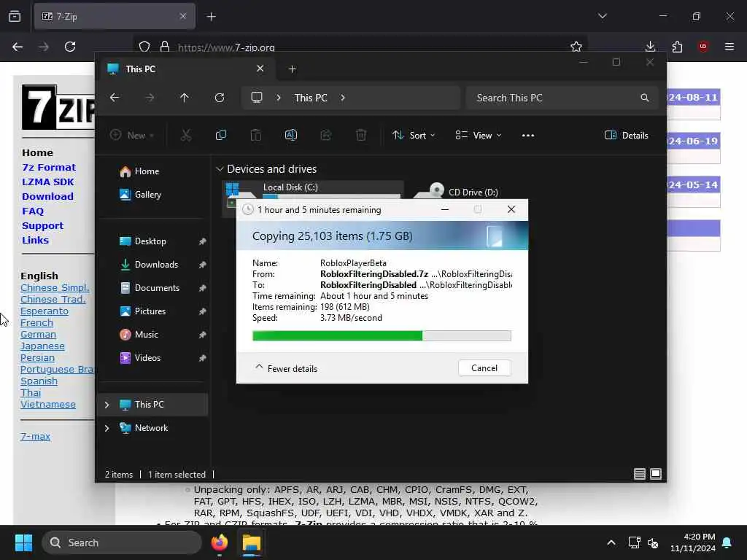Click Windows taskbar Search box
This screenshot has width=747, height=560.
(x=122, y=542)
